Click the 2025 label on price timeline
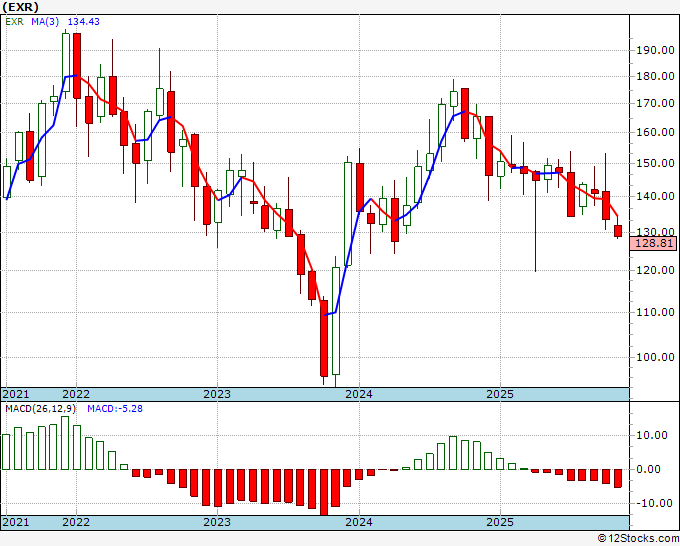The width and height of the screenshot is (680, 546). point(500,394)
